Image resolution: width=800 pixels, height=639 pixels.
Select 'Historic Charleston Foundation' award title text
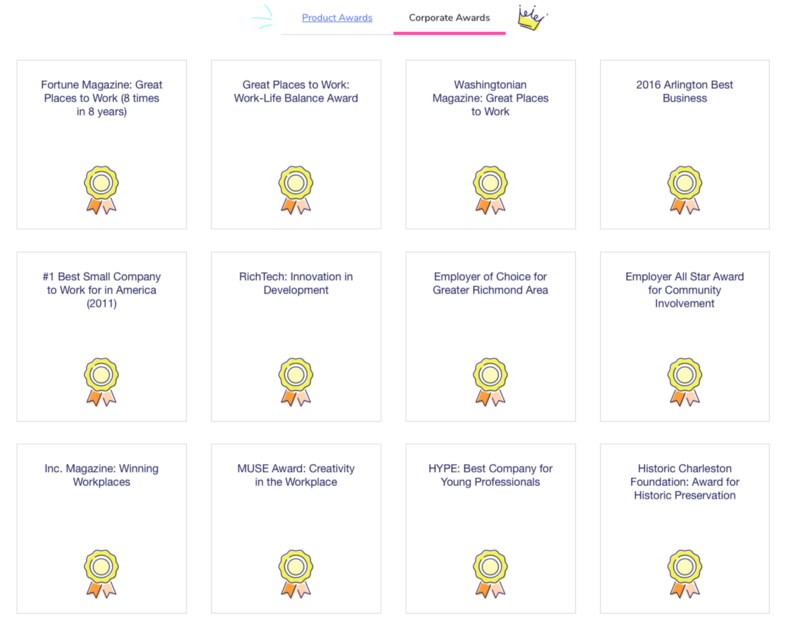(685, 482)
